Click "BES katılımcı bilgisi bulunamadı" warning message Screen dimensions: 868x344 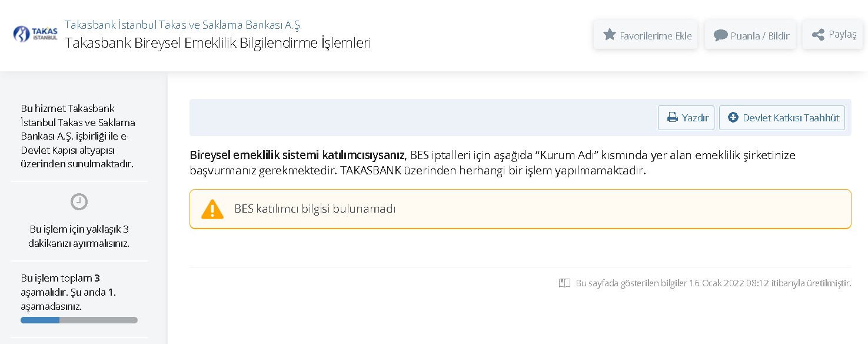coord(315,209)
